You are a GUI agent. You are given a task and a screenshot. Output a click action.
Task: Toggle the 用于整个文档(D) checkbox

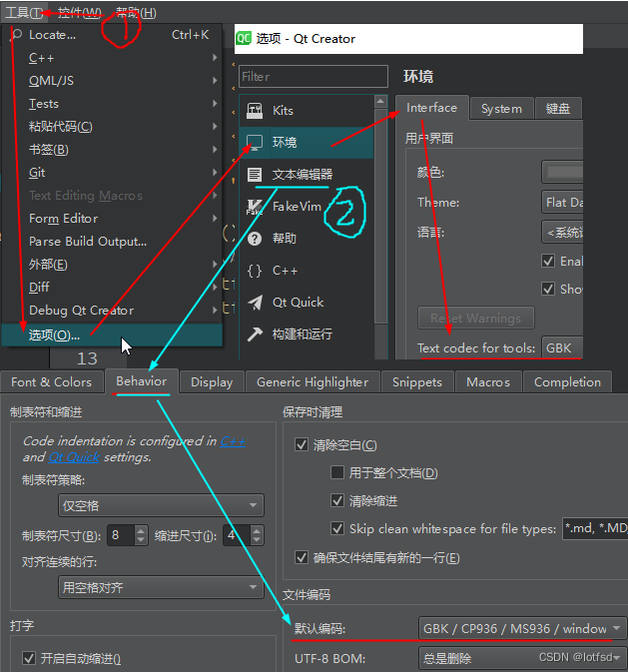337,472
